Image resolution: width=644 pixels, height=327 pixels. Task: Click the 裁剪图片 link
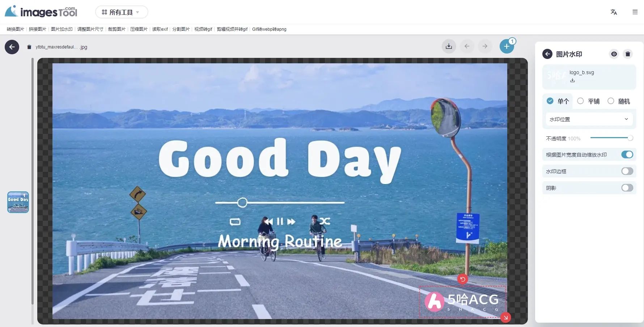pos(116,29)
